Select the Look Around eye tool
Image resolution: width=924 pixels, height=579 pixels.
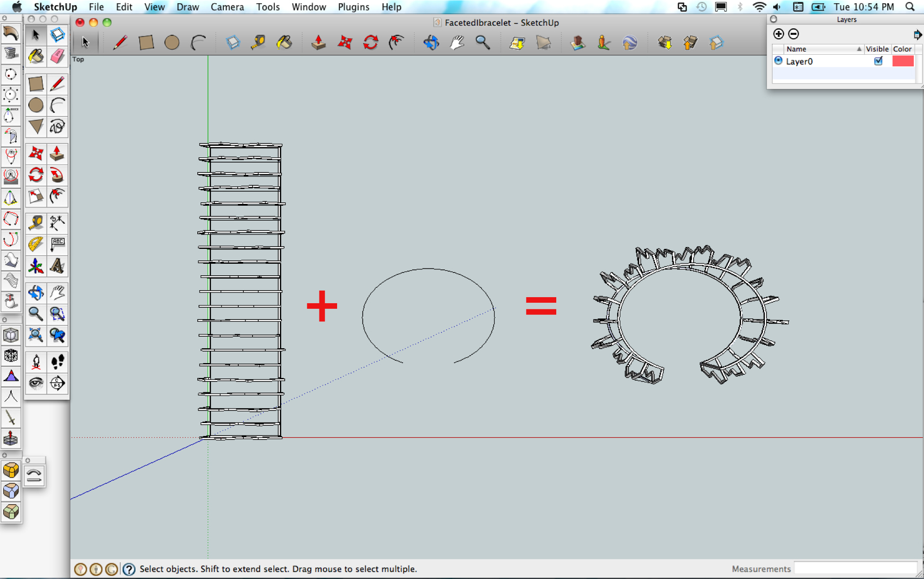click(36, 383)
